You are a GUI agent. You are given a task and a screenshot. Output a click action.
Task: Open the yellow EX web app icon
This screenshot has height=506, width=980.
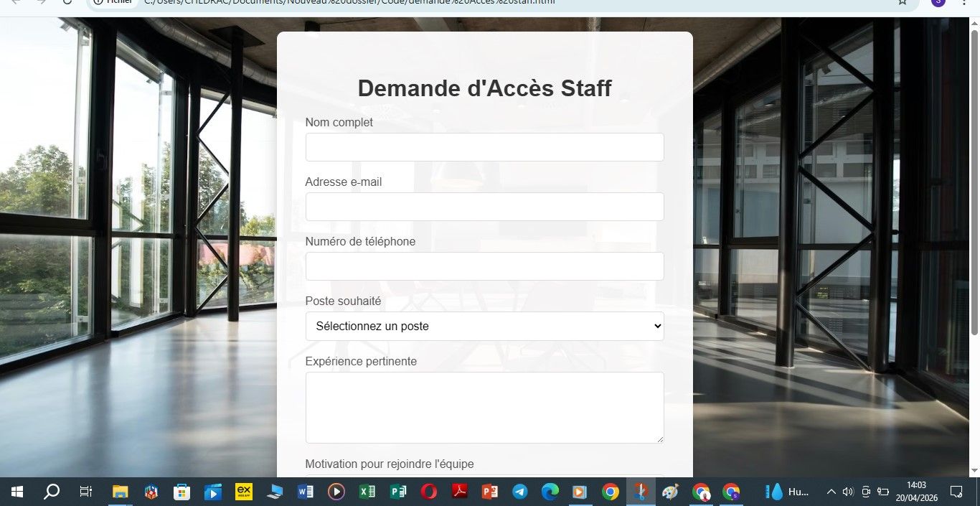[x=244, y=492]
